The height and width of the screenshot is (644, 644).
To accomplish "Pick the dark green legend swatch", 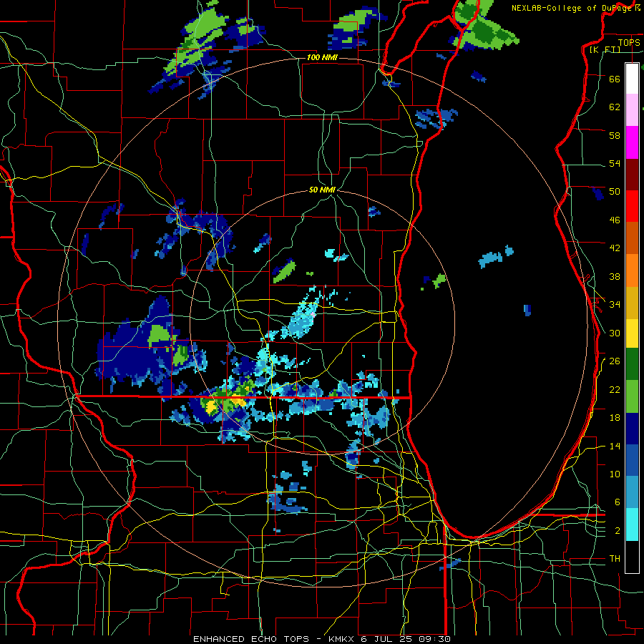I will point(632,364).
